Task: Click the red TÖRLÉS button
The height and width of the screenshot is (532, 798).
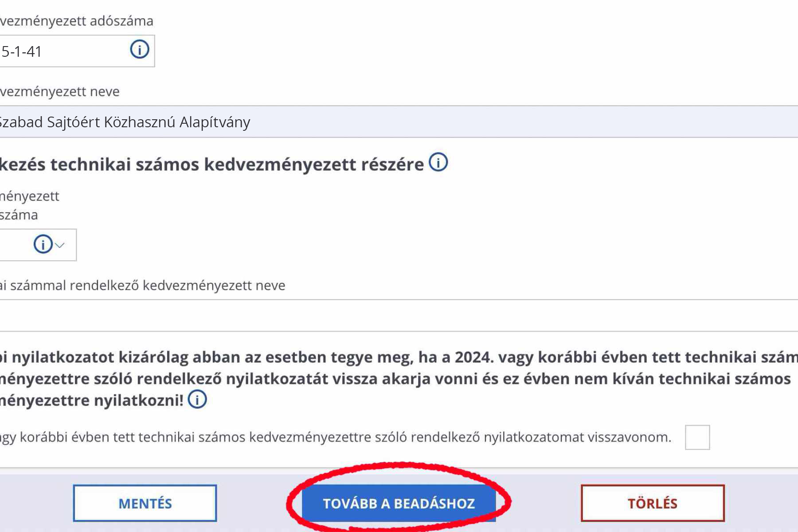Action: (653, 503)
